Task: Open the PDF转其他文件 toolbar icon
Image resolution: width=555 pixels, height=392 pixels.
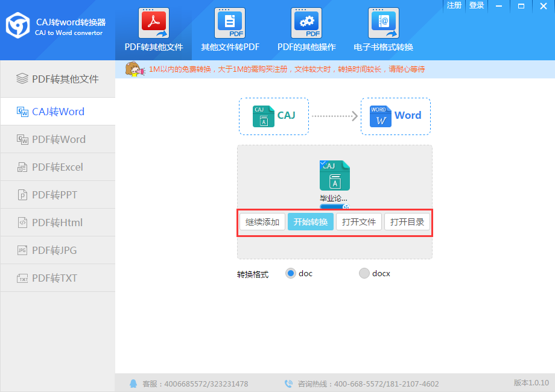Action: click(x=154, y=23)
